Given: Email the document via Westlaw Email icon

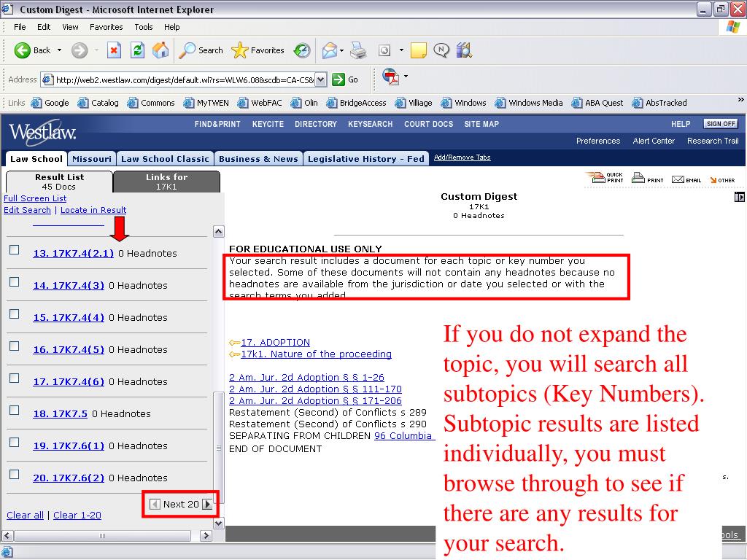Looking at the screenshot, I should (686, 179).
